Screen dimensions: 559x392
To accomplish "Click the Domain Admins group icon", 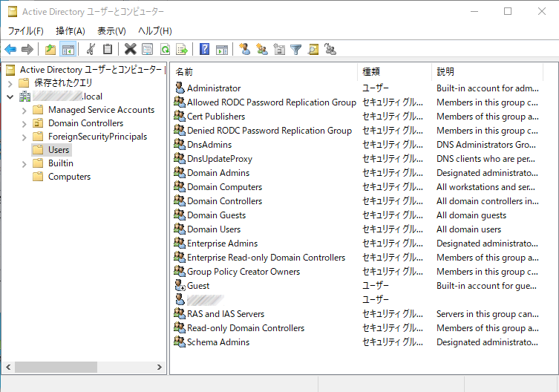I will pos(180,172).
